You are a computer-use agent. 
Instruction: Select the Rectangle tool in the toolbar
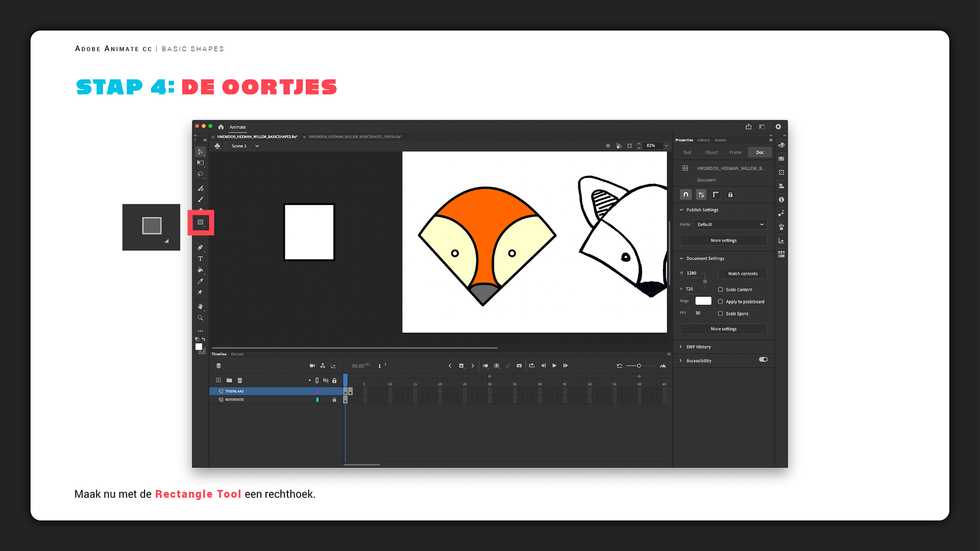[201, 222]
